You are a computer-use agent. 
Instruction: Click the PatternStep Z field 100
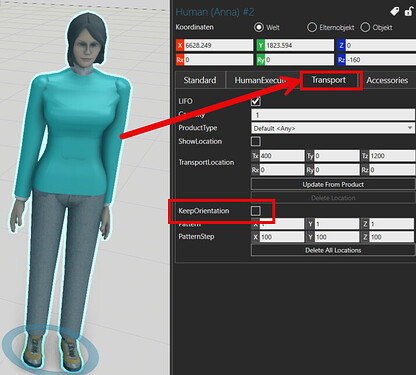(392, 237)
